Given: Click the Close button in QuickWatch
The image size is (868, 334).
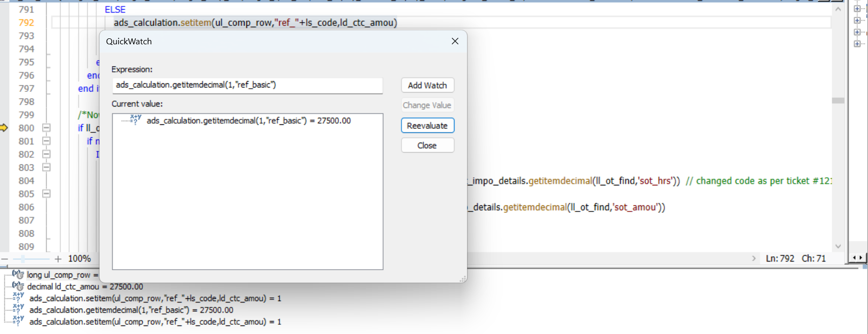Looking at the screenshot, I should (427, 145).
